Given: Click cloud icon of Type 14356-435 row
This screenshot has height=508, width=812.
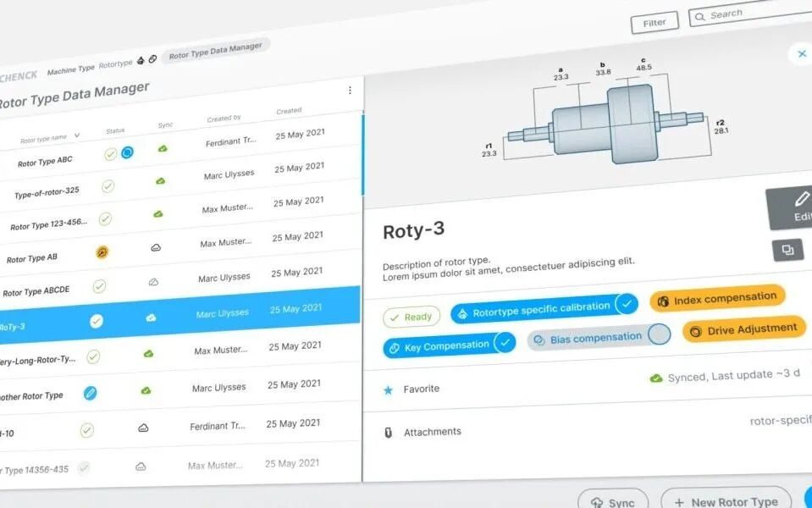Looking at the screenshot, I should point(141,467).
